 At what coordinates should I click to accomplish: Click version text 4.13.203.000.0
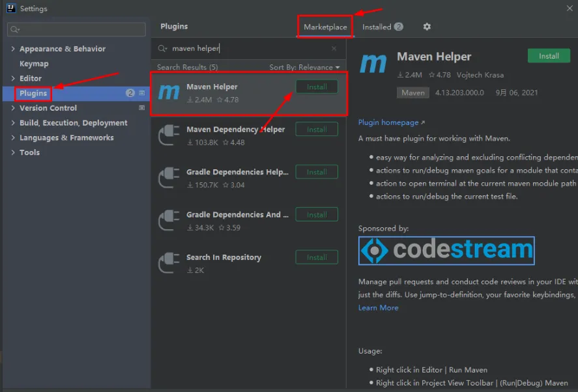point(459,92)
